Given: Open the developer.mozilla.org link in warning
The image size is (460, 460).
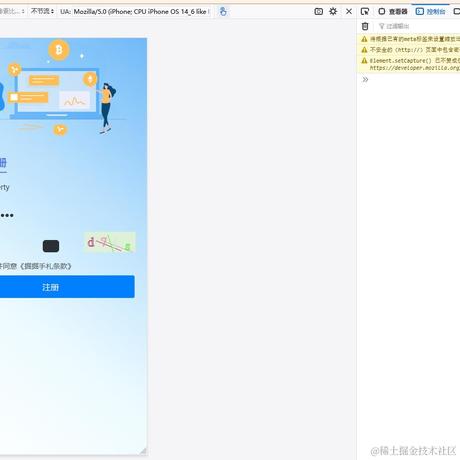Looking at the screenshot, I should 415,68.
